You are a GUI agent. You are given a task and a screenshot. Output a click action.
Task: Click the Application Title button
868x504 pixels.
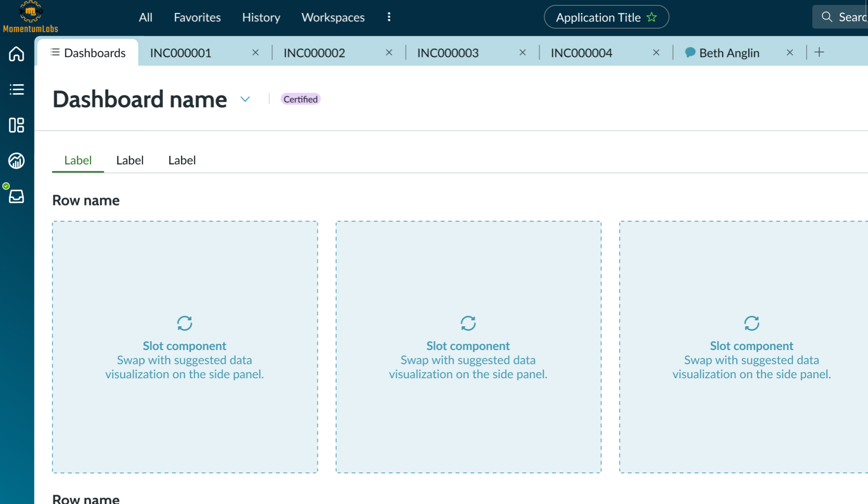[598, 17]
